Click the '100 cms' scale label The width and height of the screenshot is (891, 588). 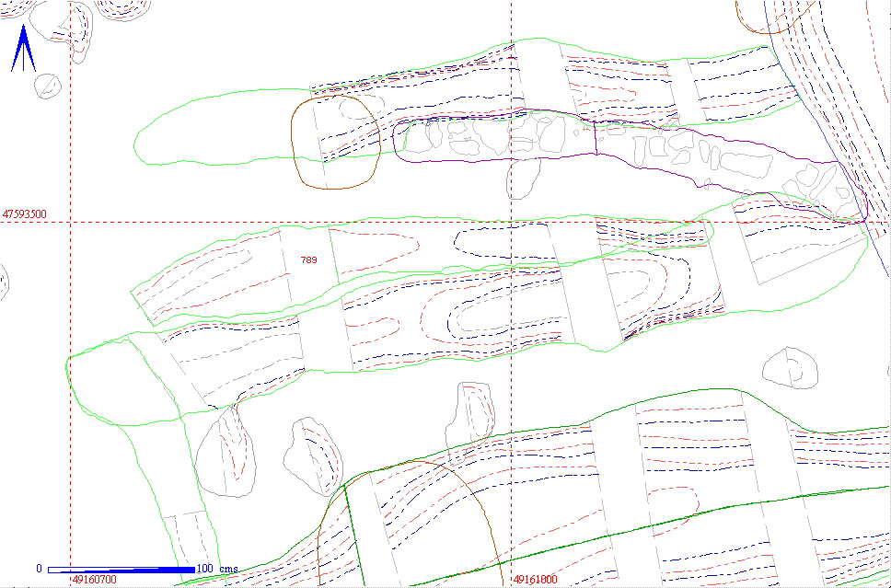(217, 569)
